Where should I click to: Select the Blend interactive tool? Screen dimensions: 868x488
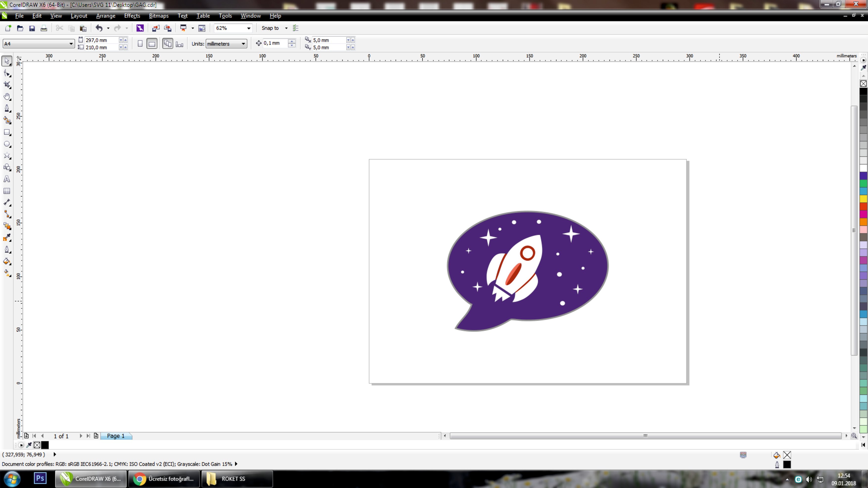coord(7,226)
